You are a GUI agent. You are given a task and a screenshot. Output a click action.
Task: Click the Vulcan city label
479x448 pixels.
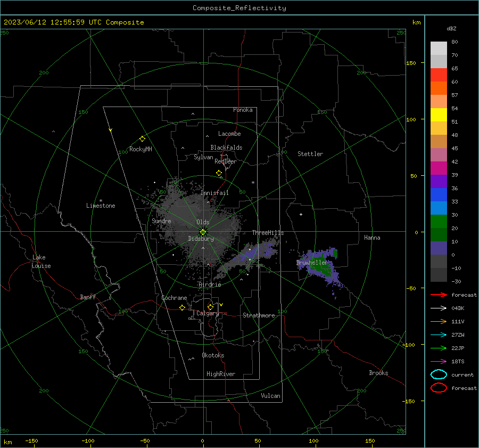pyautogui.click(x=270, y=396)
